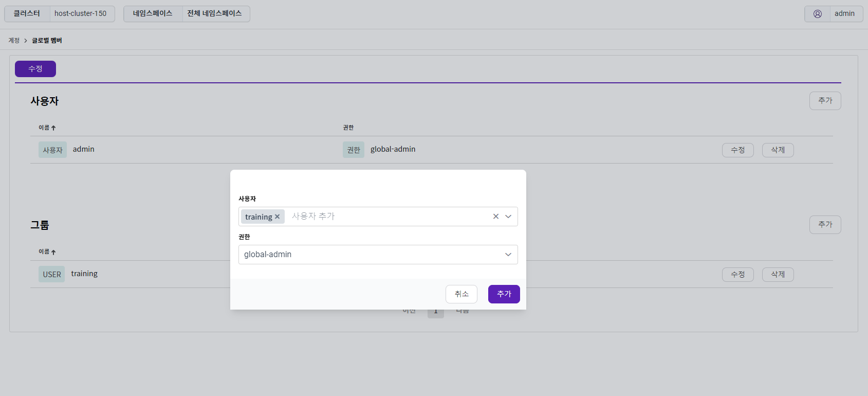Click the 사용자 badge in admin row
Image resolution: width=868 pixels, height=396 pixels.
[52, 150]
